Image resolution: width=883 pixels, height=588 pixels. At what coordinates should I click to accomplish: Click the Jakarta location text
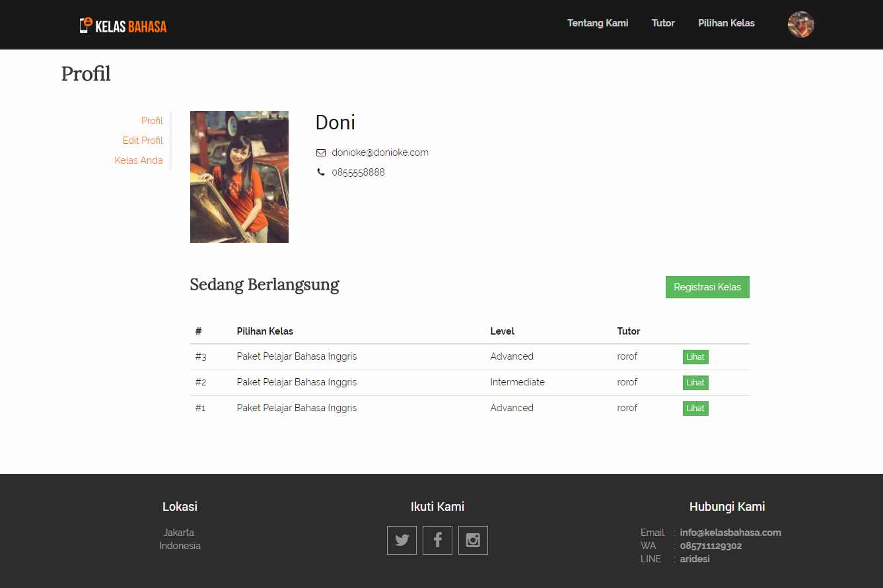click(x=179, y=533)
